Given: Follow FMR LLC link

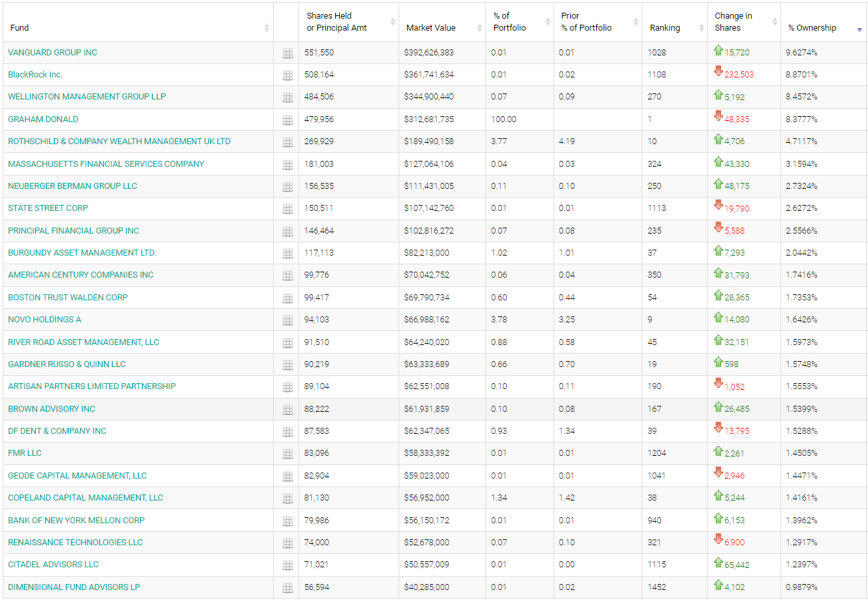Looking at the screenshot, I should 25,453.
